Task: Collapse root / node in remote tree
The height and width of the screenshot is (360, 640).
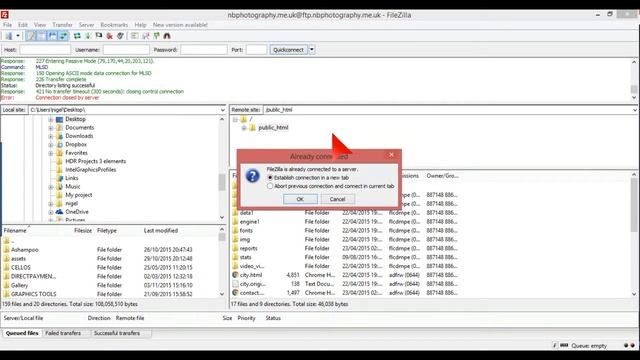Action: point(235,120)
